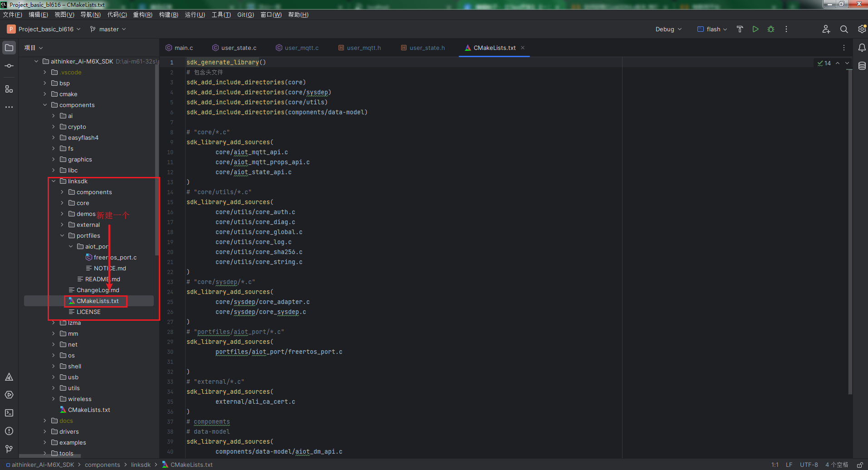Image resolution: width=868 pixels, height=470 pixels.
Task: Toggle read-only lock icon in status bar
Action: 860,465
